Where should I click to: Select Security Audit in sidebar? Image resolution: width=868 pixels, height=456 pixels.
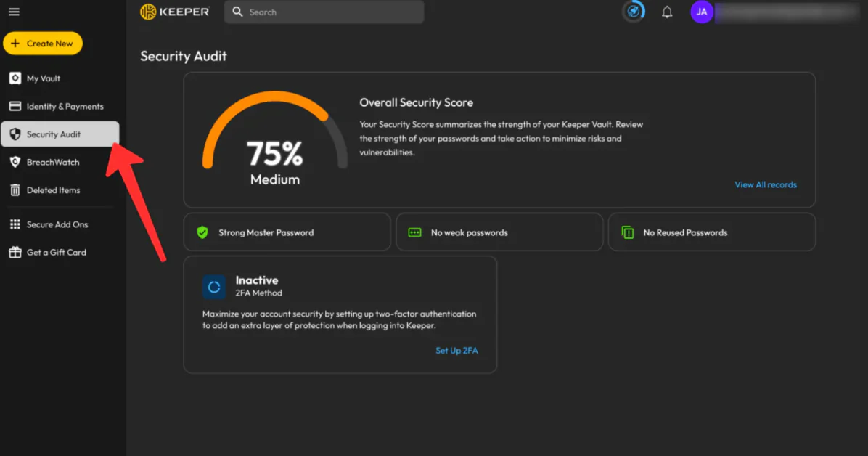60,134
